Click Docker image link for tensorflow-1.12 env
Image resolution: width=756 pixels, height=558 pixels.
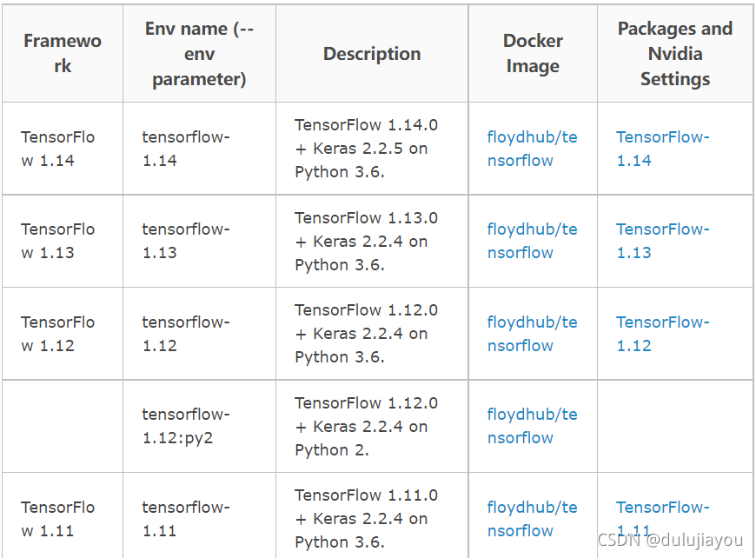pyautogui.click(x=532, y=334)
